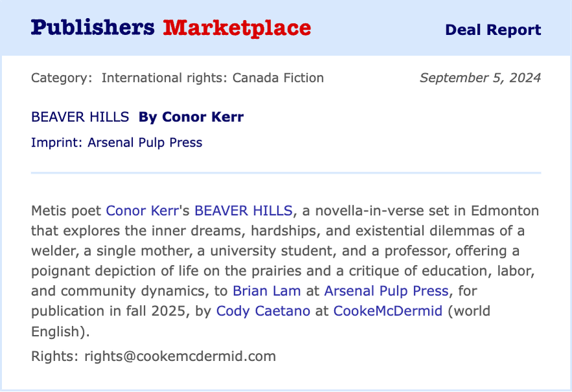
Task: Follow the Conor Kerr link in paragraph
Action: 142,211
